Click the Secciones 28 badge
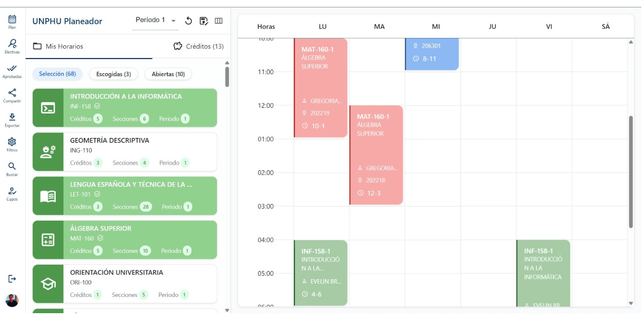644x315 pixels. coord(146,207)
